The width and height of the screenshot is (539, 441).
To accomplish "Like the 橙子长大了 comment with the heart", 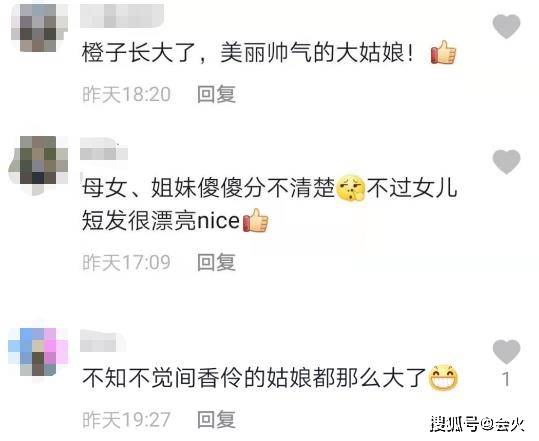I will pyautogui.click(x=506, y=26).
